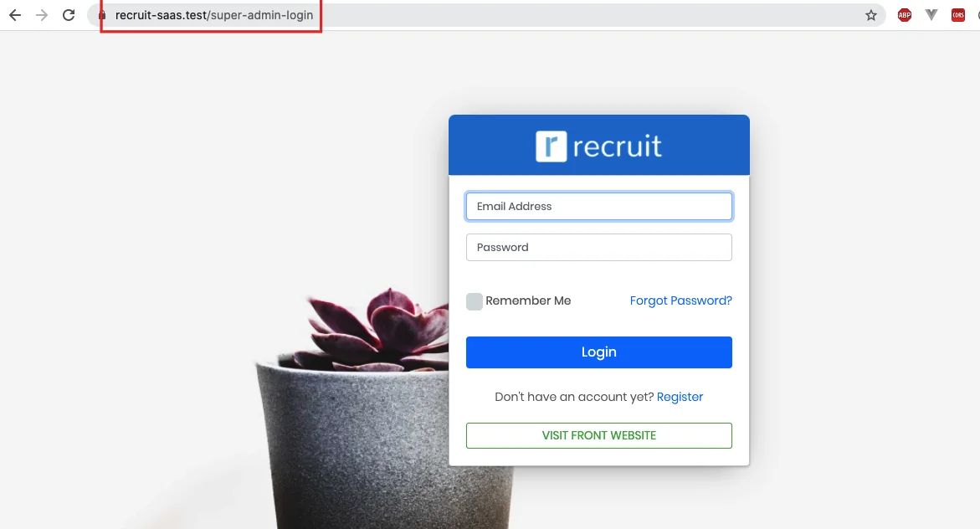Click the recruit "r" logo icon

(552, 146)
